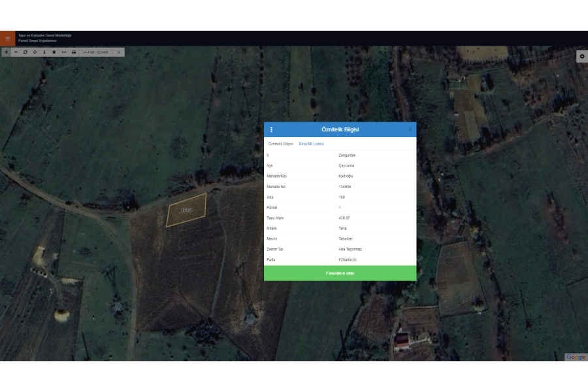The width and height of the screenshot is (588, 392).
Task: Click the highlighted parcel on the map
Action: [187, 210]
